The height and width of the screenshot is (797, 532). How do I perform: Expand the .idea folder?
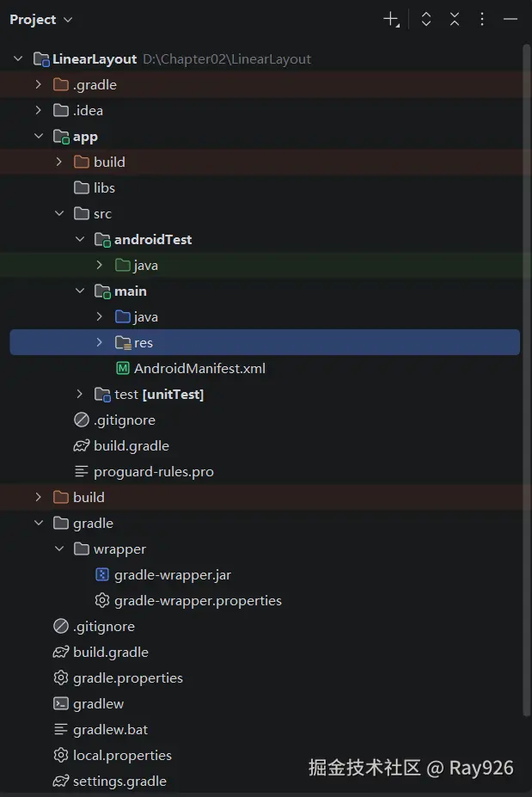(39, 111)
